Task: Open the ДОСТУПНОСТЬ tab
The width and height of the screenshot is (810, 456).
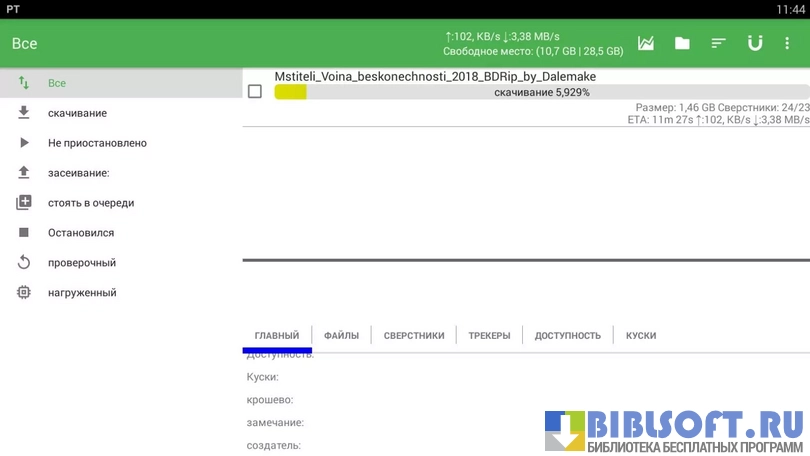Action: click(567, 335)
